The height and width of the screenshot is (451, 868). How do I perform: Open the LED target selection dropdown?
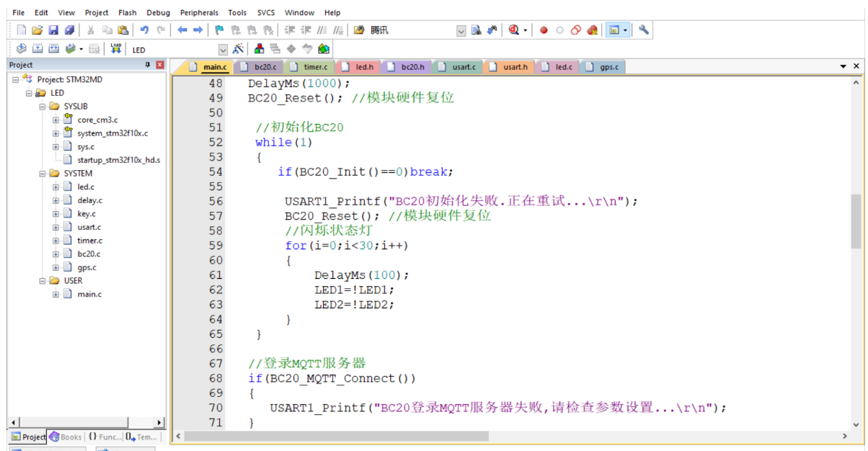pos(223,50)
